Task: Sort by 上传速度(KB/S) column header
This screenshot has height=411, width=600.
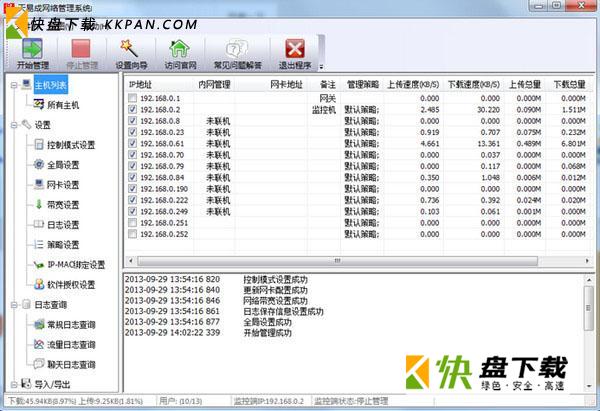Action: click(x=413, y=85)
